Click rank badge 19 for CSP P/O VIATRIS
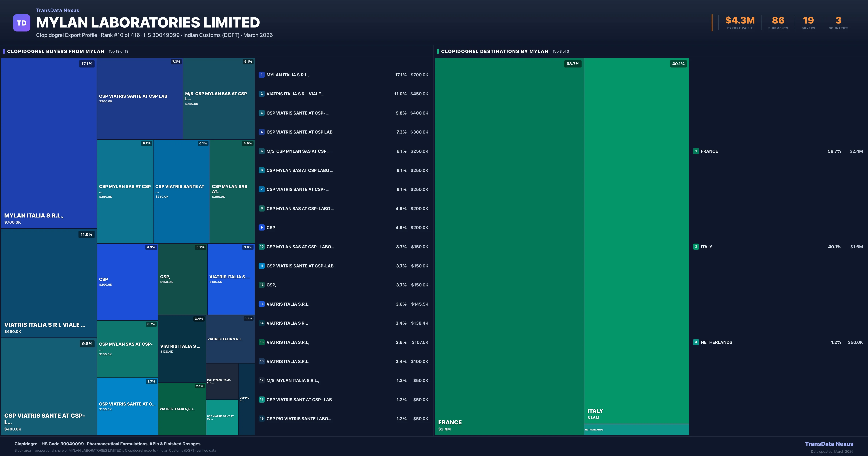Viewport: 868px width, 456px height. point(261,419)
